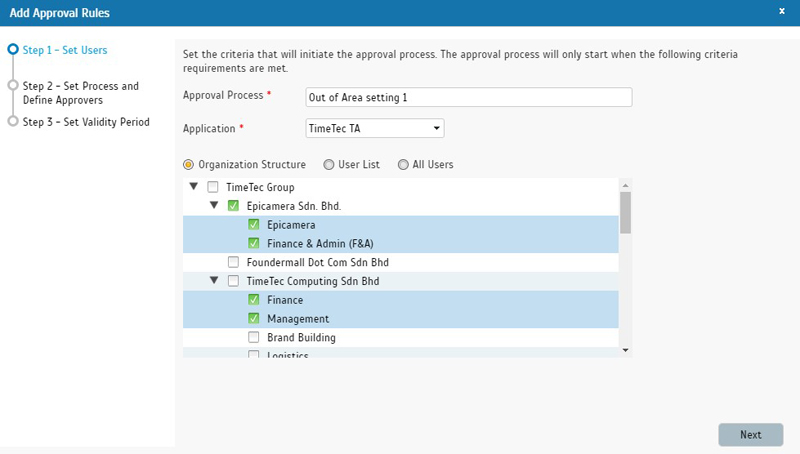This screenshot has width=800, height=454.
Task: Click the Brand Building row text
Action: click(302, 338)
